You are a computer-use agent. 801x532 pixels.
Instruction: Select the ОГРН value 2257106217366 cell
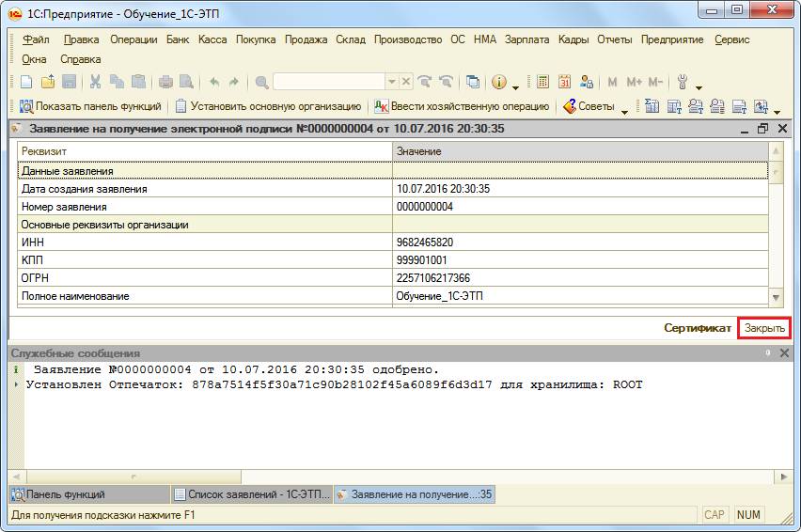[580, 277]
